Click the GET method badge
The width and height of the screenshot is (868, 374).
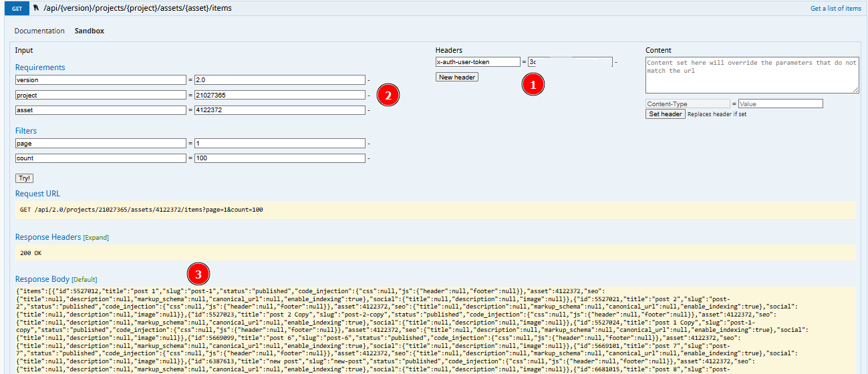(17, 9)
